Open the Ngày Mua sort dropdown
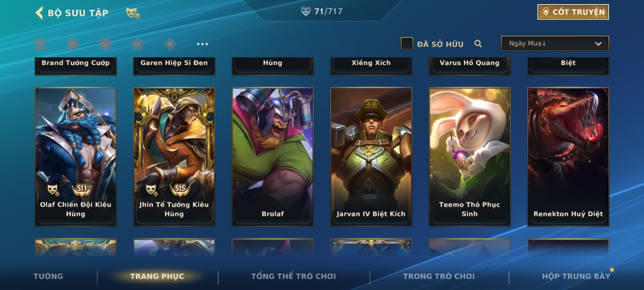The image size is (644, 290). [555, 44]
